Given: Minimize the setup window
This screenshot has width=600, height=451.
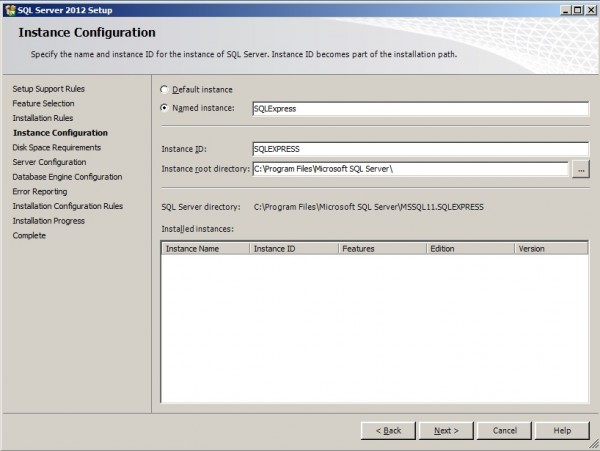Looking at the screenshot, I should pyautogui.click(x=566, y=10).
